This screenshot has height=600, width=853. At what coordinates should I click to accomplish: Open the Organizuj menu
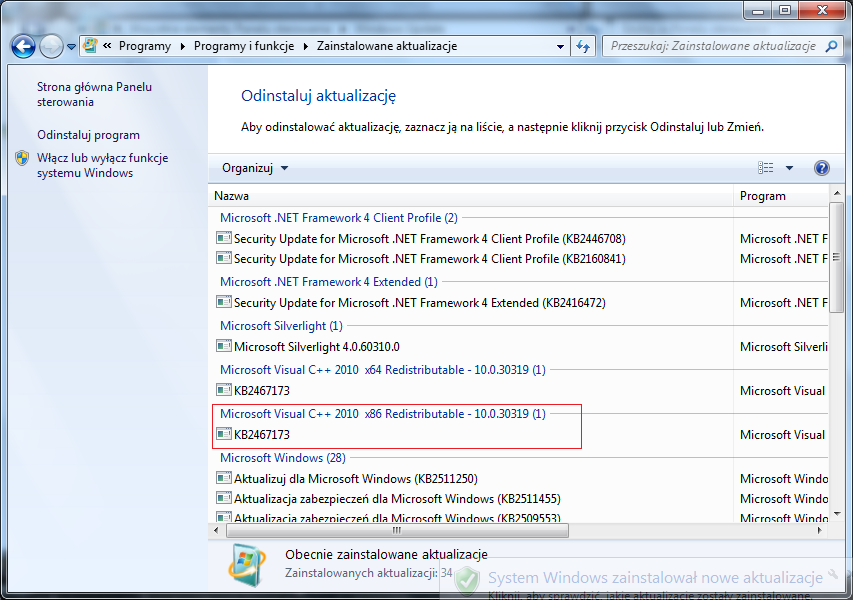(255, 168)
